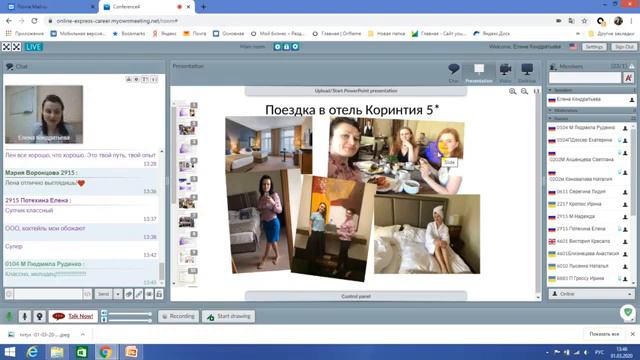The width and height of the screenshot is (640, 360).
Task: Open the Video camera view
Action: click(505, 73)
